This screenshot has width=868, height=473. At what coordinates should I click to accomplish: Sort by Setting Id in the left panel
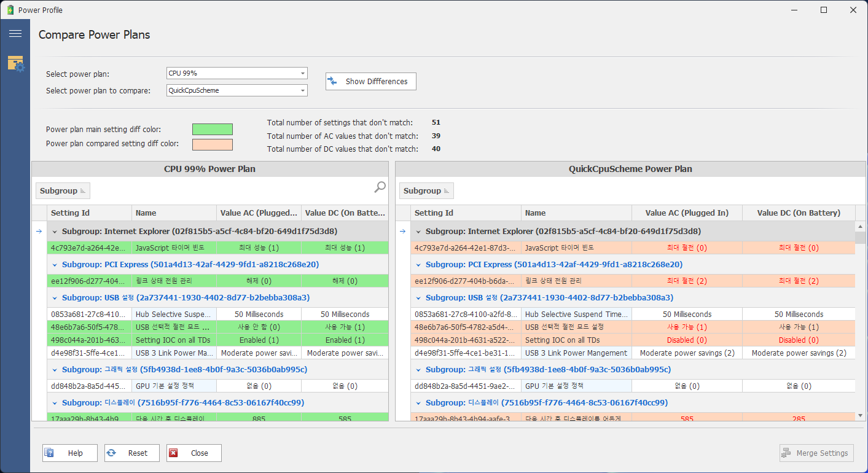(x=89, y=213)
